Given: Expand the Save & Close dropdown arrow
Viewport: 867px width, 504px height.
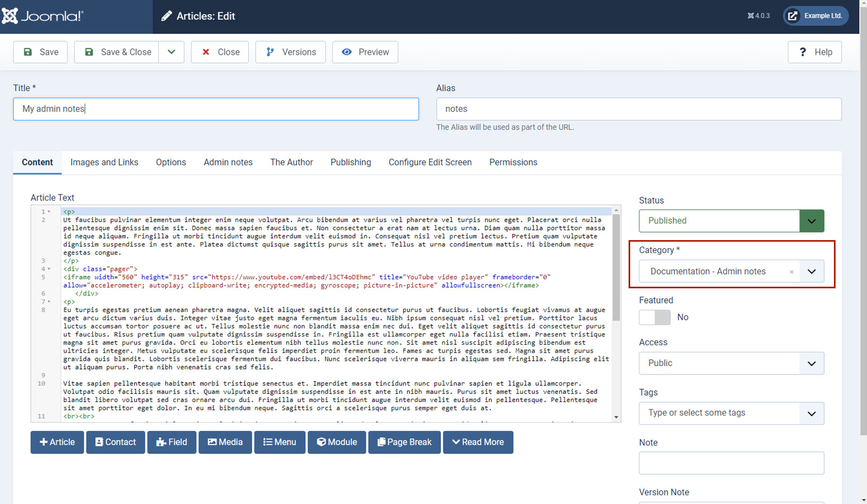Looking at the screenshot, I should pyautogui.click(x=172, y=52).
